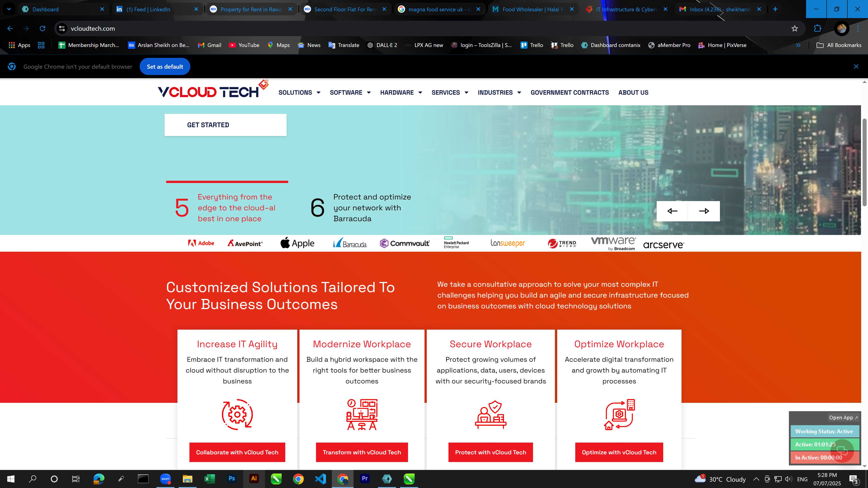Open Excel from the taskbar

[x=209, y=479]
